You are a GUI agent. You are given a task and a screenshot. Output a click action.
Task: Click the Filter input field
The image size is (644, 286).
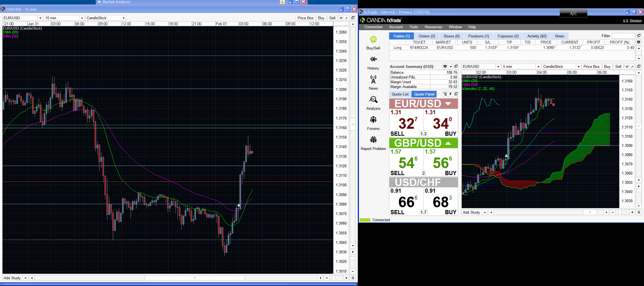tap(623, 36)
